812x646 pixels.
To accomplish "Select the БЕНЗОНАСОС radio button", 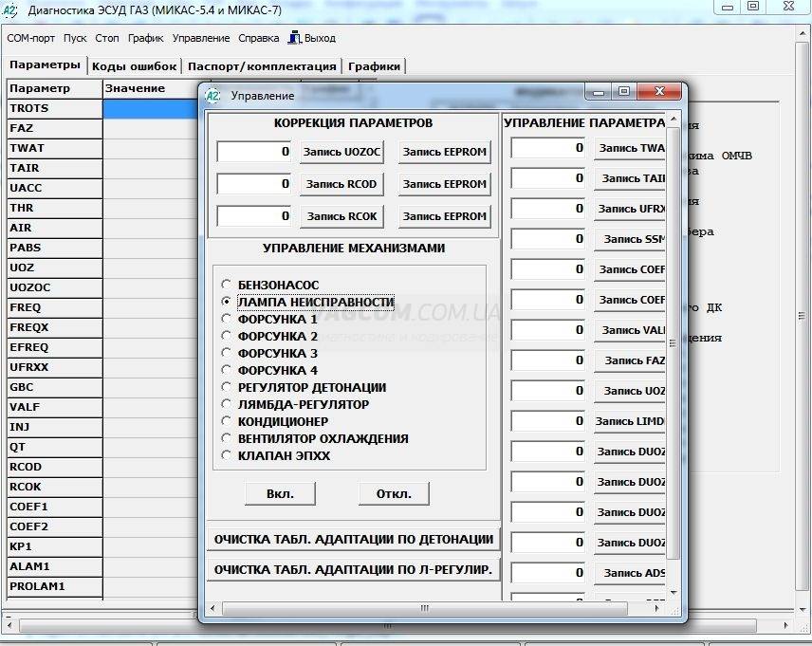I will pos(226,285).
